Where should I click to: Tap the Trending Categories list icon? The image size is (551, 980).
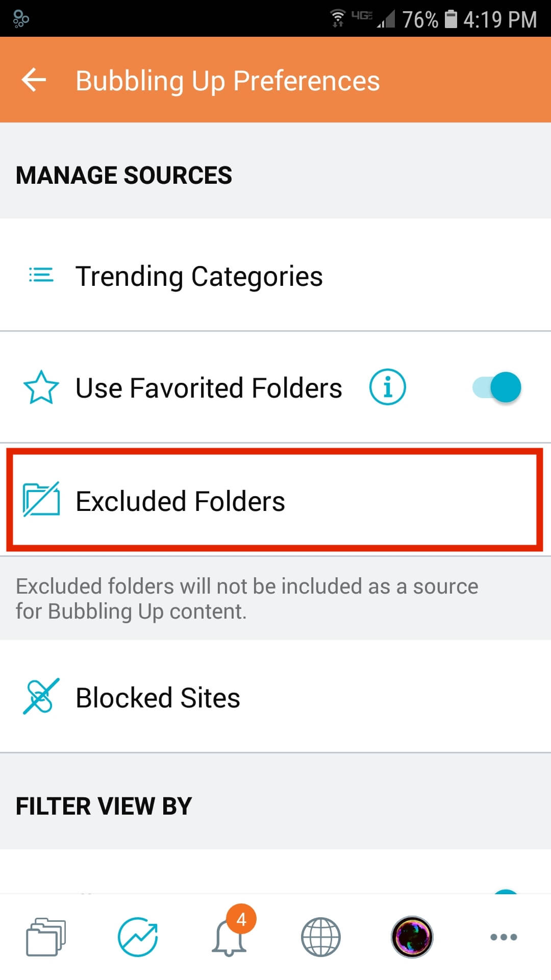click(41, 275)
